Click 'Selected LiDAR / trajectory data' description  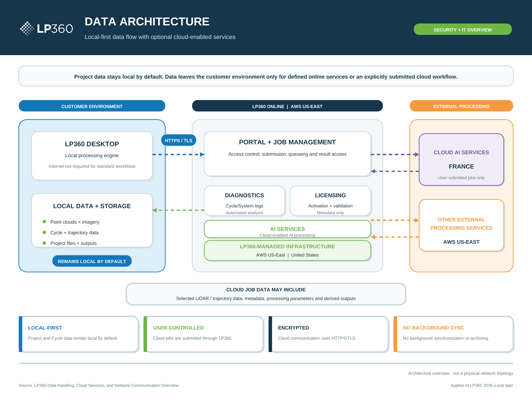pyautogui.click(x=266, y=298)
